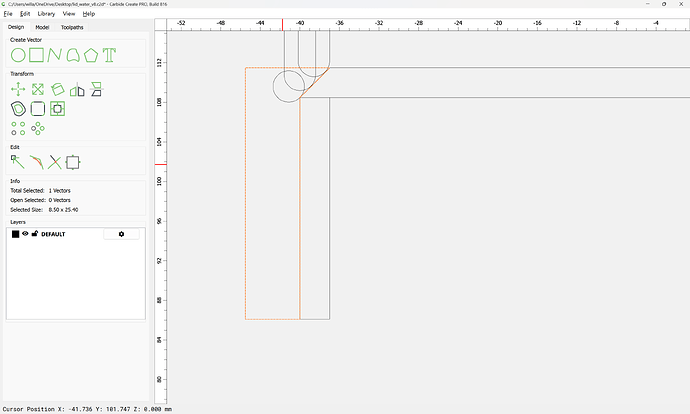Select the Curve drawing tool
The height and width of the screenshot is (414, 690).
(73, 55)
